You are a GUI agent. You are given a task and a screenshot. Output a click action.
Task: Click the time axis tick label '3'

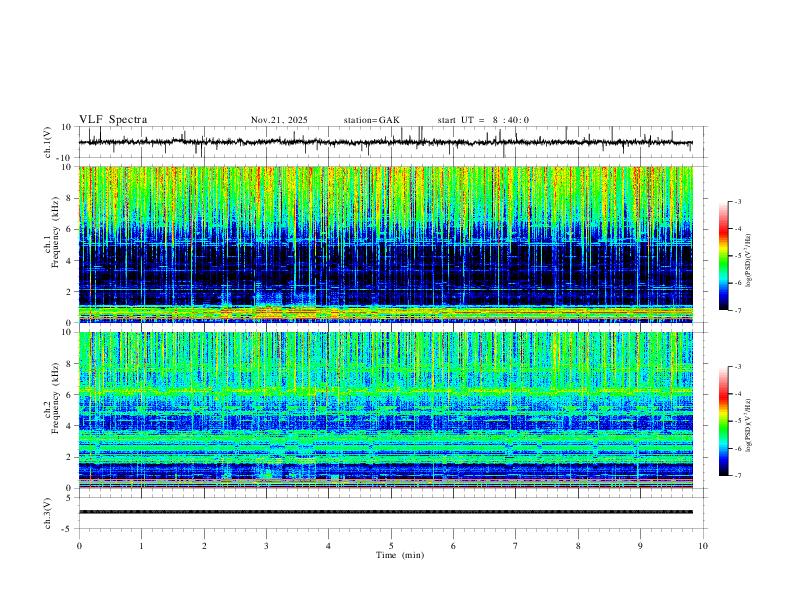pos(266,546)
